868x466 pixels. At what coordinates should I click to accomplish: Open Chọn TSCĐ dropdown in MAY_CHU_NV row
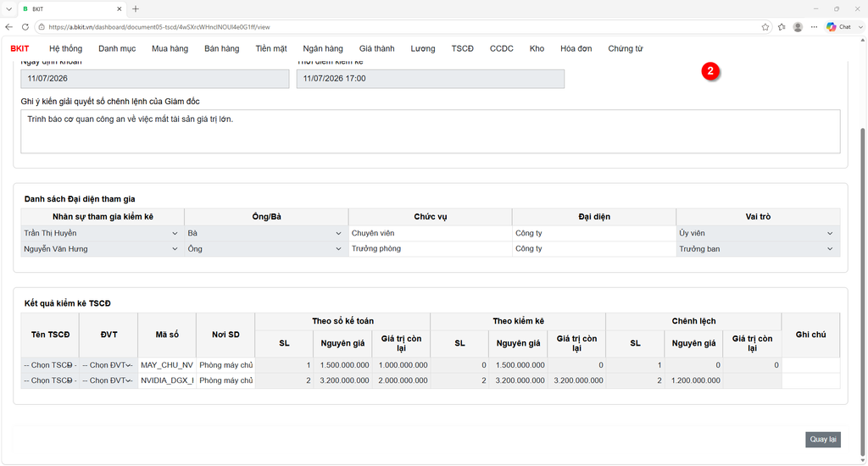[x=50, y=364]
